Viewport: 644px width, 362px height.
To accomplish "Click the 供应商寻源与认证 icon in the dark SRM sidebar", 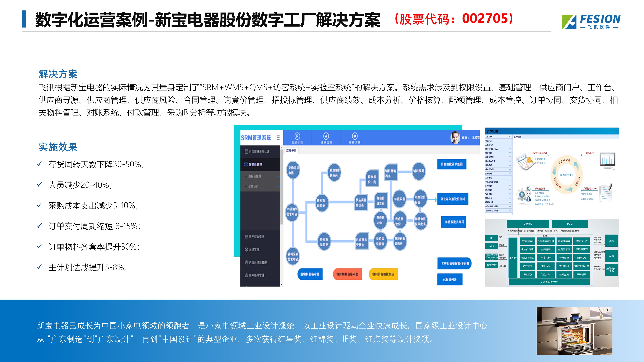I will click(x=246, y=152).
